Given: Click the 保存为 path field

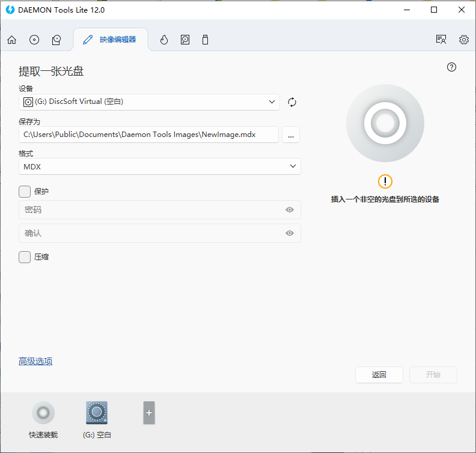Looking at the screenshot, I should tap(149, 135).
